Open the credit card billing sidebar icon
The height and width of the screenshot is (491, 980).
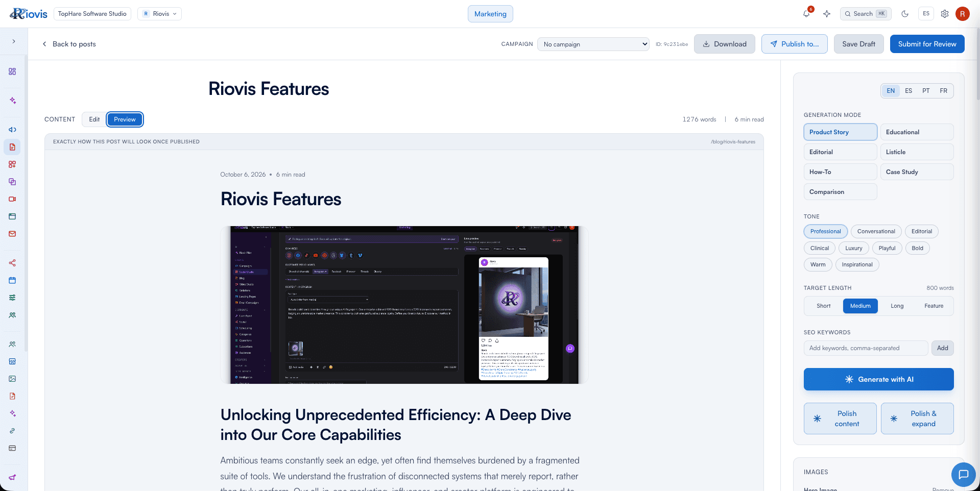pos(12,448)
